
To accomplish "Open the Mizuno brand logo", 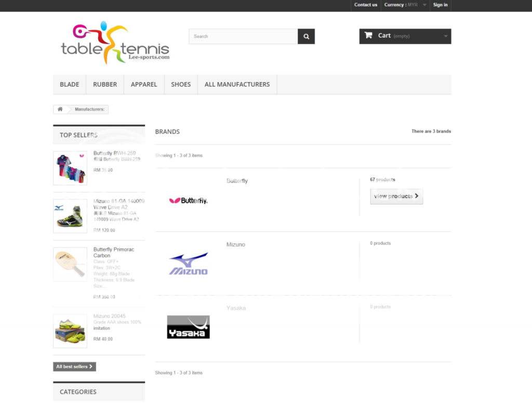I will pyautogui.click(x=188, y=264).
